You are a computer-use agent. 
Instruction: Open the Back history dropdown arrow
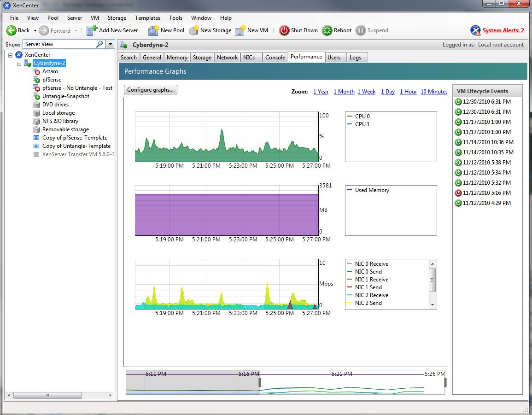click(35, 30)
